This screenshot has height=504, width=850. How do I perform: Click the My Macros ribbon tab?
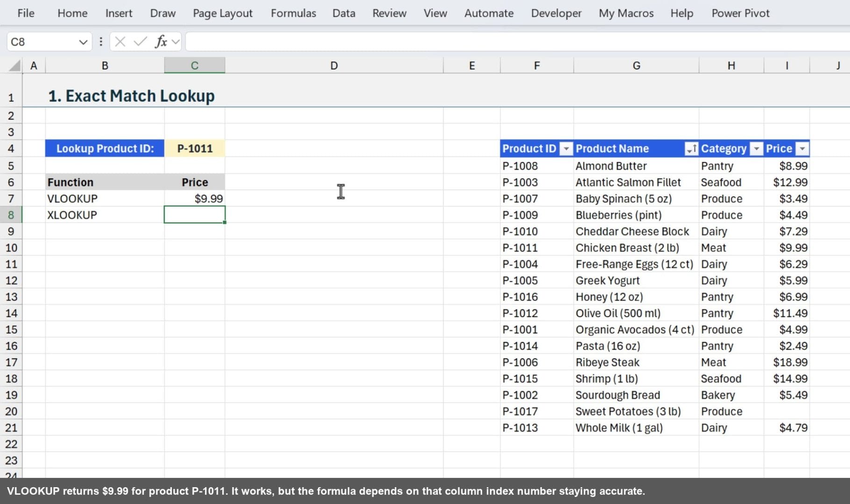coord(625,13)
